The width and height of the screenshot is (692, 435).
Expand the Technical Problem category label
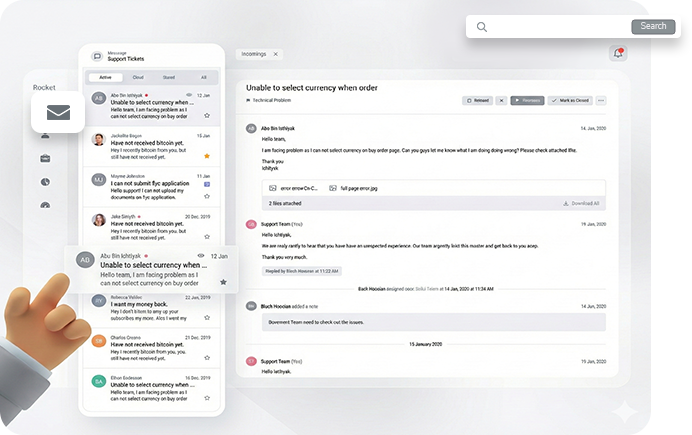coord(270,101)
